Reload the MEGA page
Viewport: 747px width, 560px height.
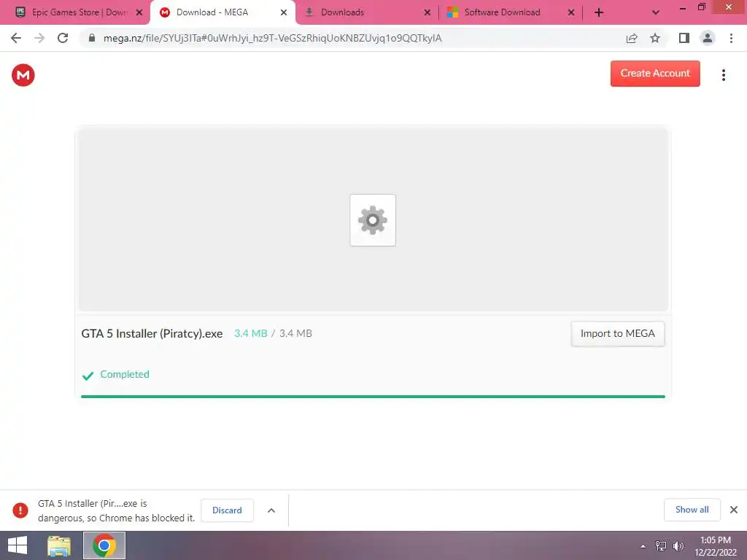63,38
